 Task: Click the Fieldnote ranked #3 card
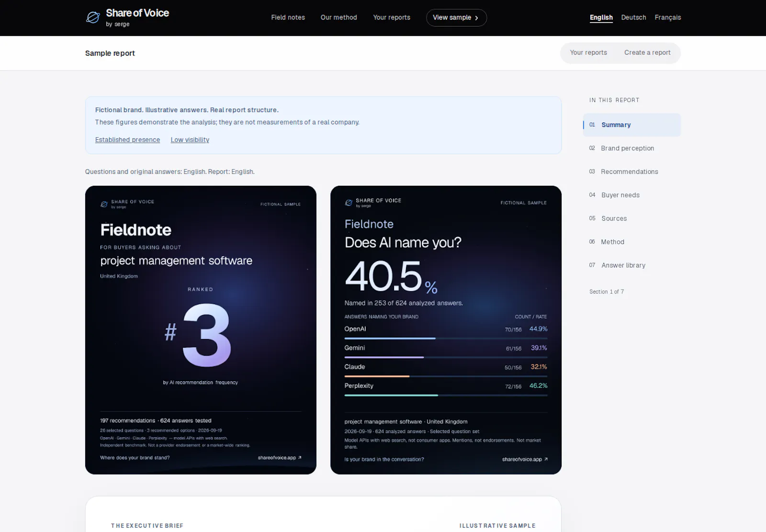coord(201,330)
